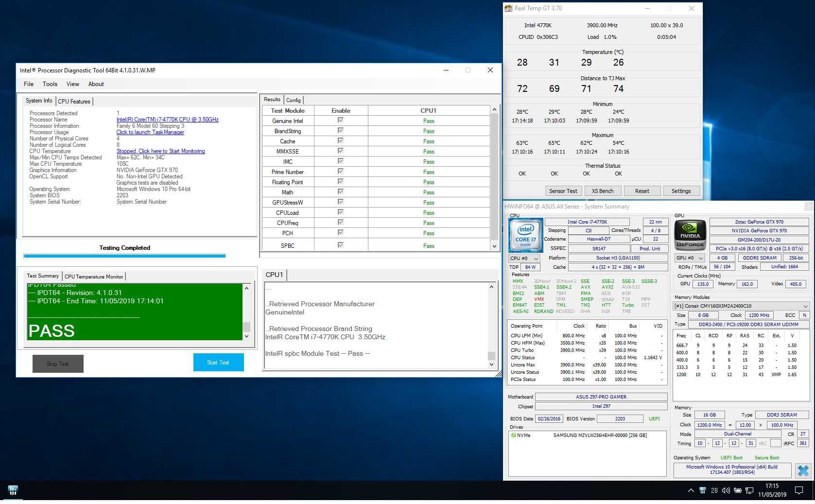Toggle the Floating Point enable checkbox
The width and height of the screenshot is (815, 504).
341,182
